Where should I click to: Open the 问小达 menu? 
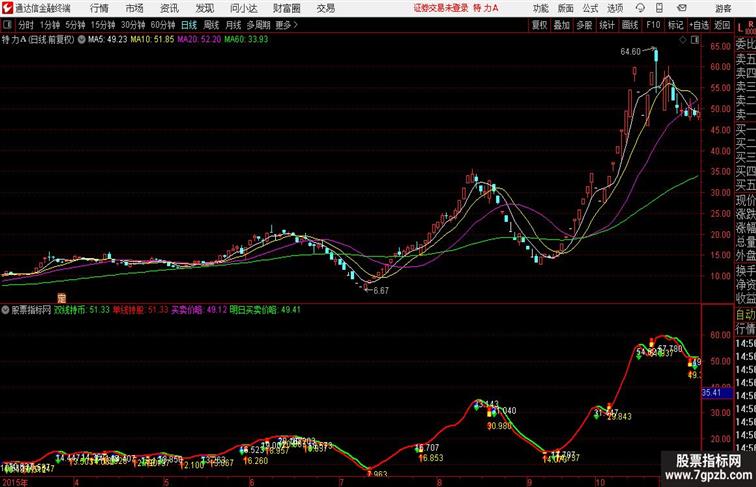tap(243, 8)
